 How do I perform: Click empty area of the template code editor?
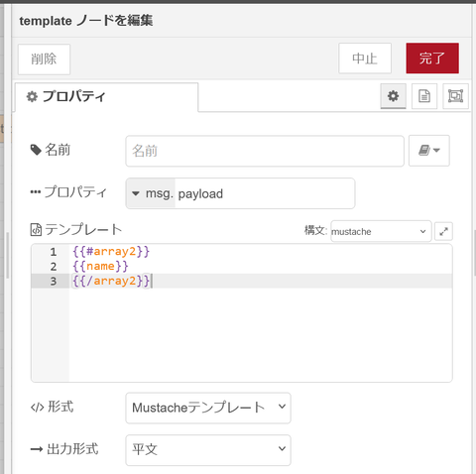[261, 334]
